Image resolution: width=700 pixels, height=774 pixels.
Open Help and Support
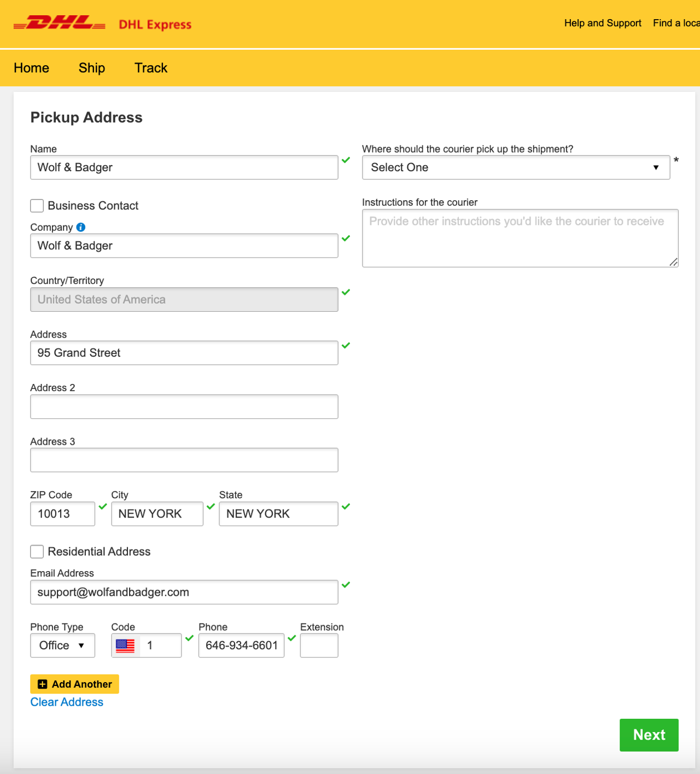603,23
